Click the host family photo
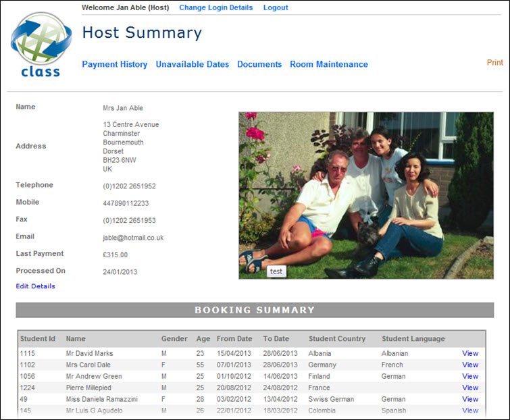 click(365, 195)
